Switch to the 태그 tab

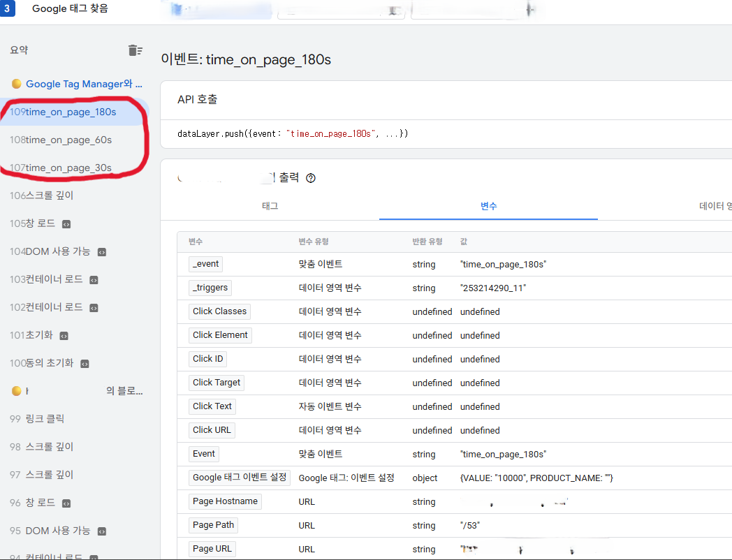(270, 206)
